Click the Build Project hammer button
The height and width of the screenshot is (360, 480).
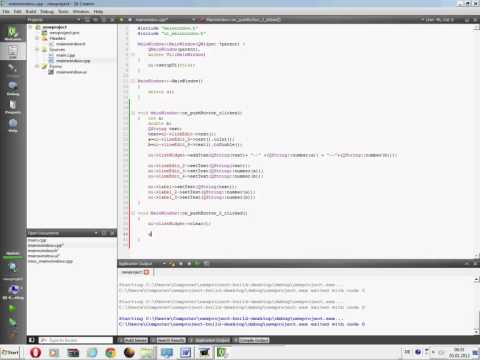tap(12, 334)
